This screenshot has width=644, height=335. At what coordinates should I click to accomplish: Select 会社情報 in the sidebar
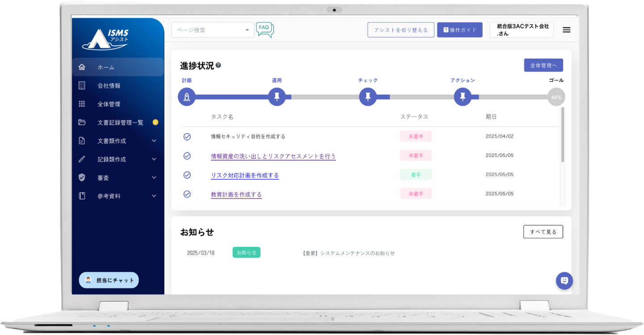coord(118,85)
